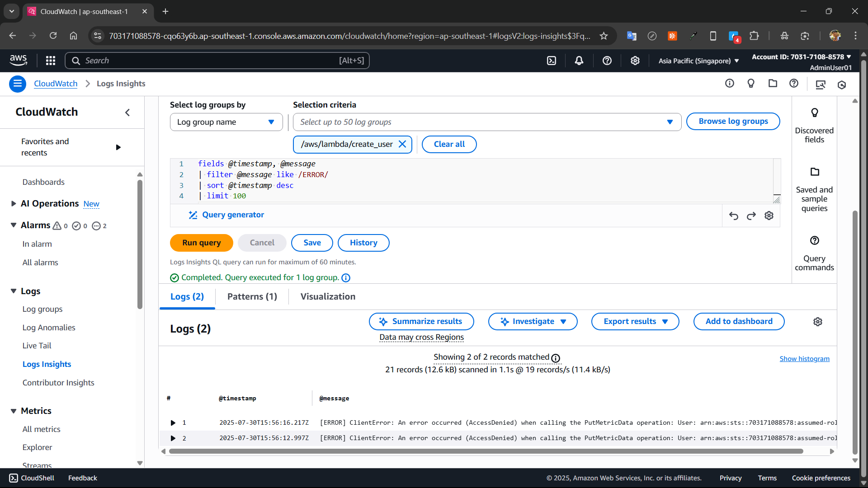Click the CloudWatch breadcrumb link
Viewport: 868px width, 488px height.
tap(56, 84)
